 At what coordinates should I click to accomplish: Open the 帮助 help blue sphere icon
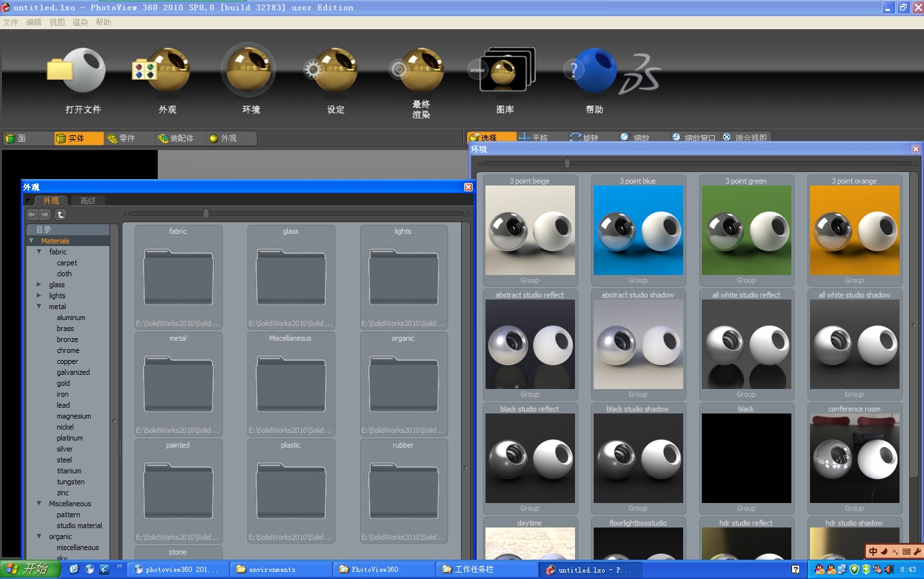coord(590,71)
